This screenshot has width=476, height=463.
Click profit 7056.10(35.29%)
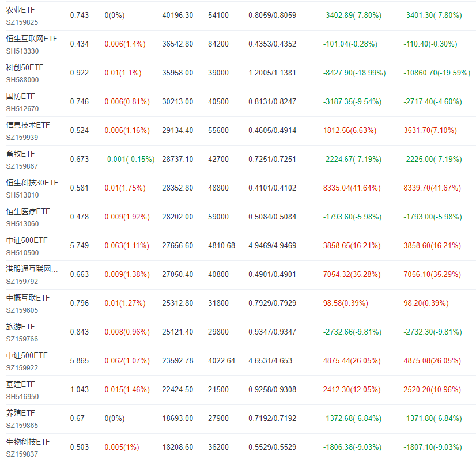tap(432, 275)
